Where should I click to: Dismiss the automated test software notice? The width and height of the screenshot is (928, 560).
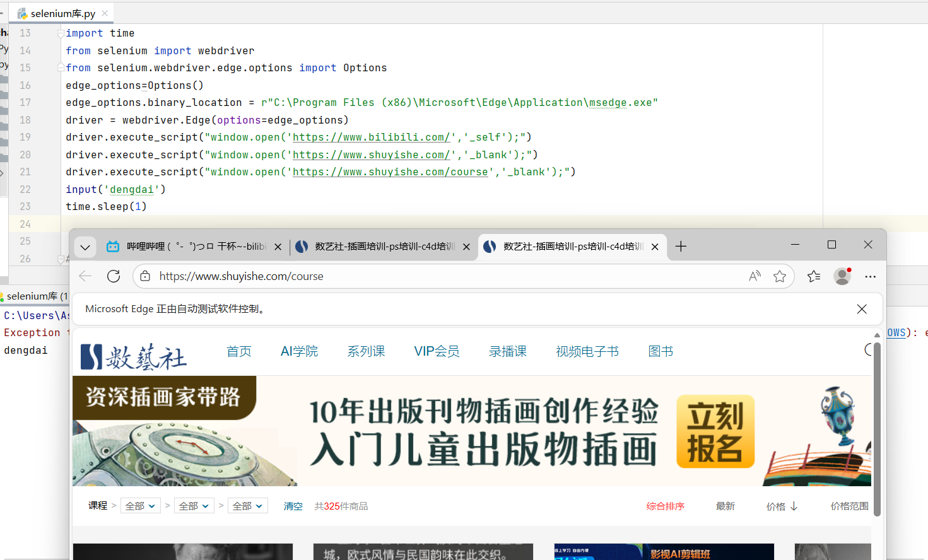coord(862,309)
